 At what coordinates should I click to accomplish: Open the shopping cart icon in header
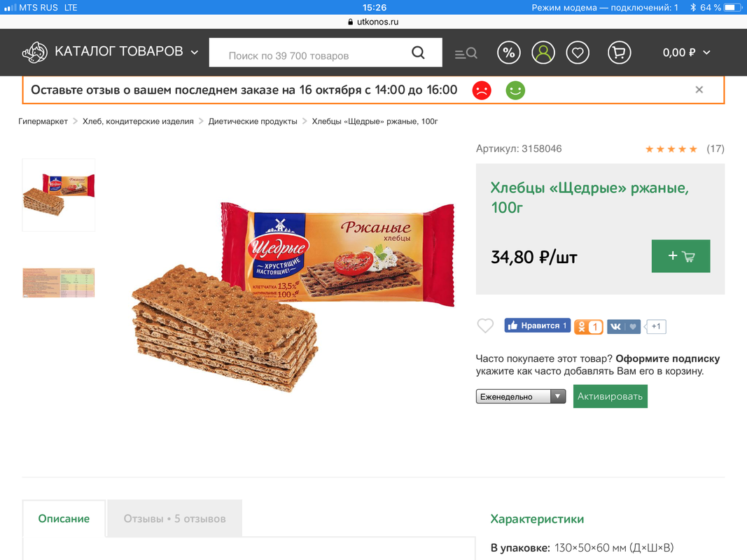(x=620, y=52)
